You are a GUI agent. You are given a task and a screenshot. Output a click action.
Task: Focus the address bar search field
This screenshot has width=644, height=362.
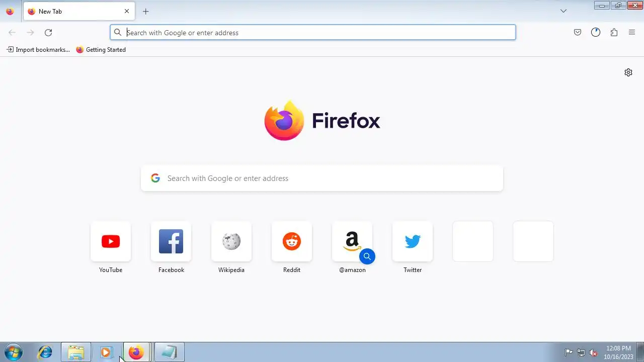pos(313,33)
